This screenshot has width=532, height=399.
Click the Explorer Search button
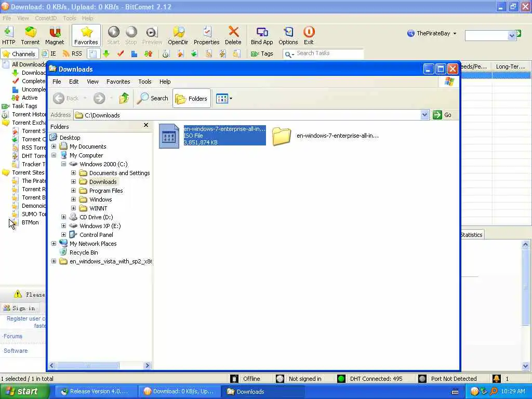click(152, 98)
